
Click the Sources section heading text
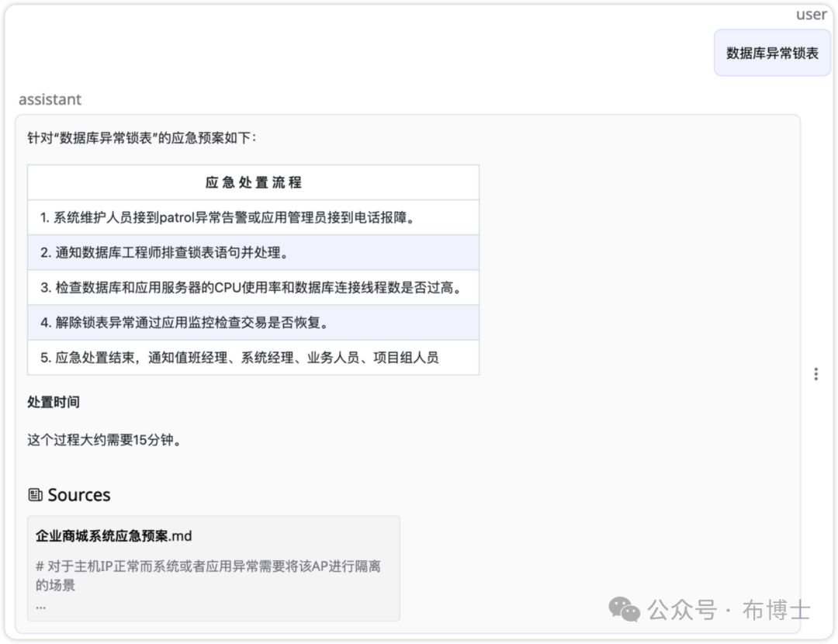pos(79,495)
